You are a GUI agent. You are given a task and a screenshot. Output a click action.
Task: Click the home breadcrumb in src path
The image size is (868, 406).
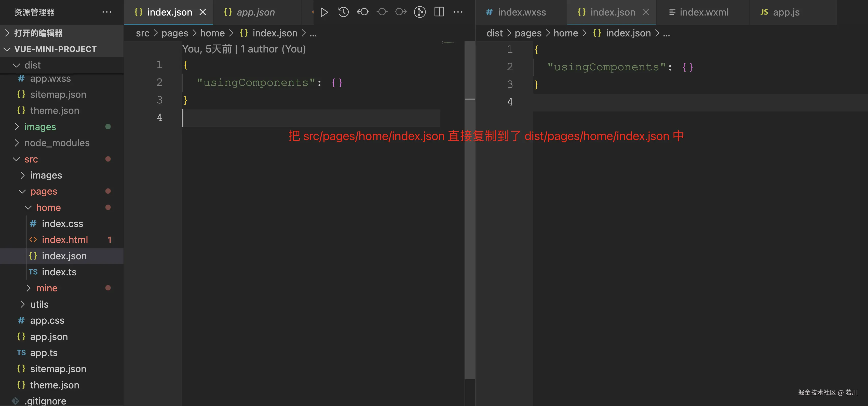click(x=212, y=33)
